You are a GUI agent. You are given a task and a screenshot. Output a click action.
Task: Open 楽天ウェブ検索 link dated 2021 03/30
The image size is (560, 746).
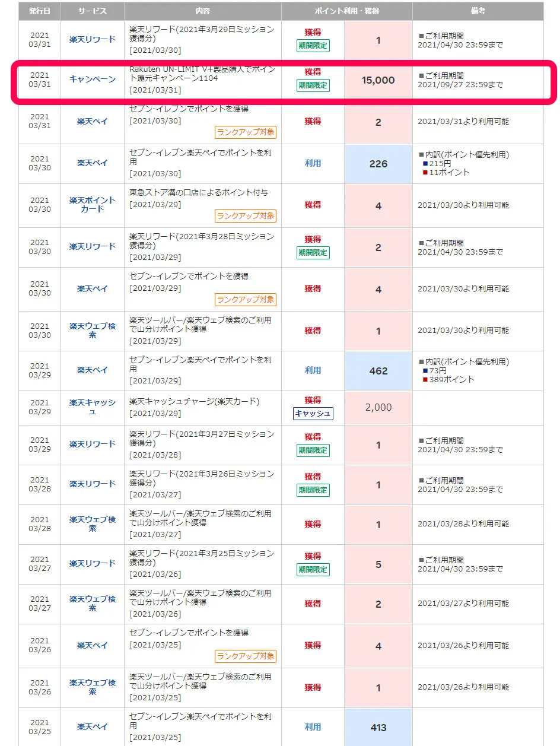tap(93, 331)
